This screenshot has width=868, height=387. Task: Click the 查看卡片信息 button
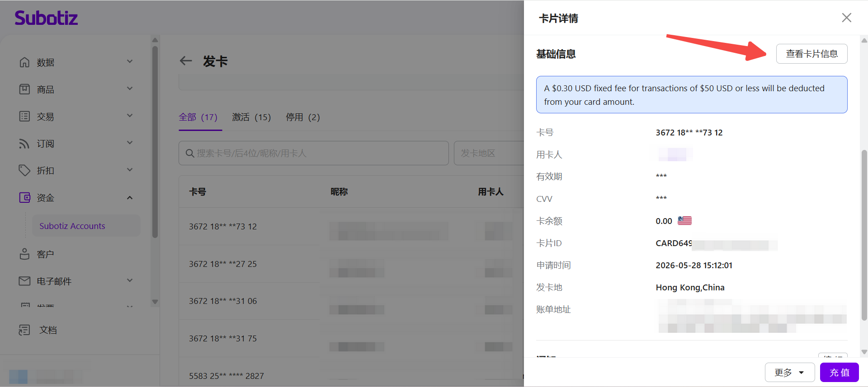[811, 54]
